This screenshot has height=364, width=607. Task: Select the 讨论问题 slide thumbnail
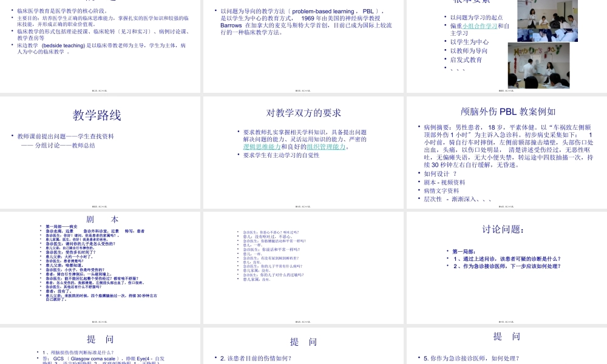click(505, 267)
